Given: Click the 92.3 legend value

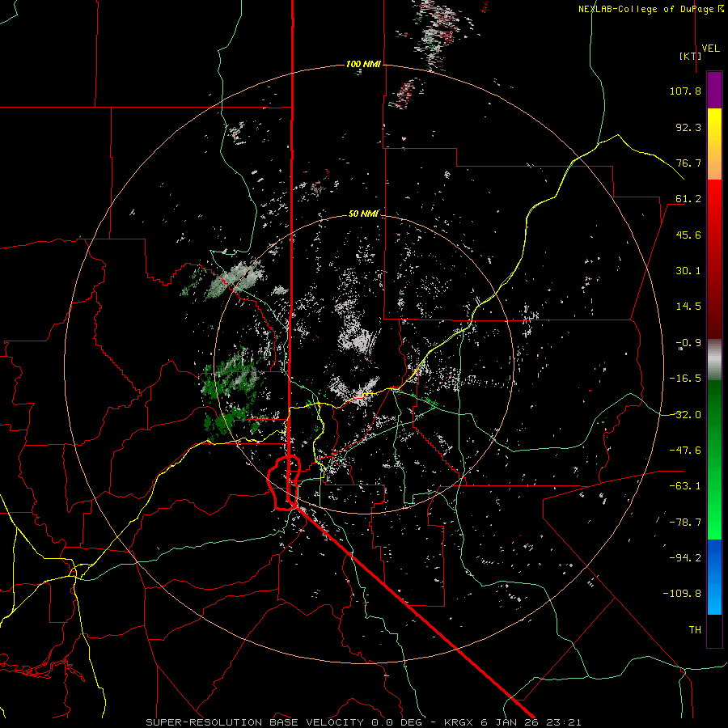Looking at the screenshot, I should (688, 127).
